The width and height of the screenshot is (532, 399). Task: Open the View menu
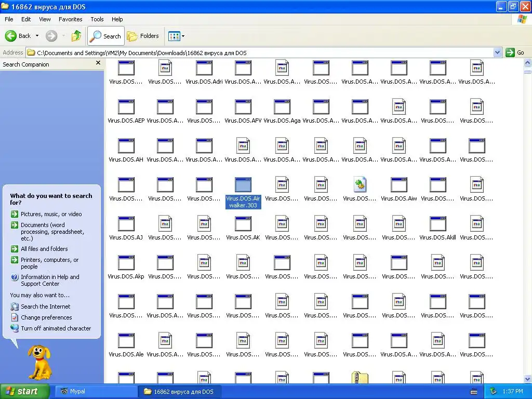45,19
